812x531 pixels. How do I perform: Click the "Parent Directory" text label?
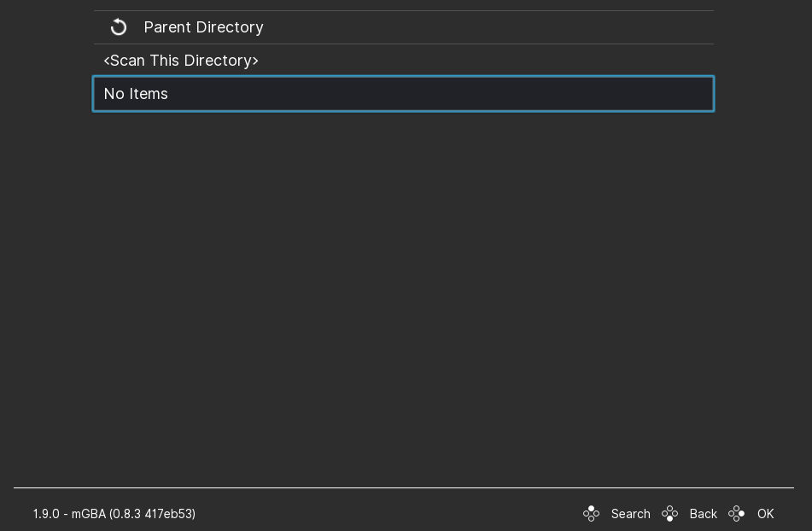click(x=203, y=27)
